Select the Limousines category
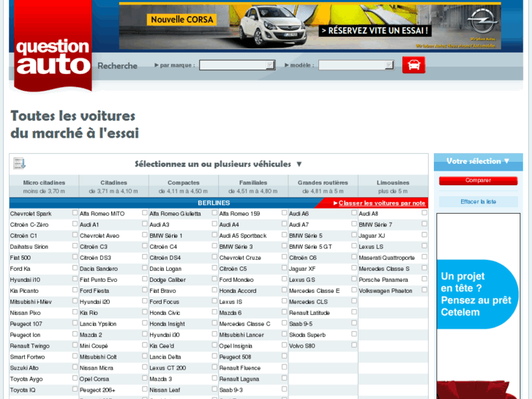532x399 pixels. click(393, 187)
